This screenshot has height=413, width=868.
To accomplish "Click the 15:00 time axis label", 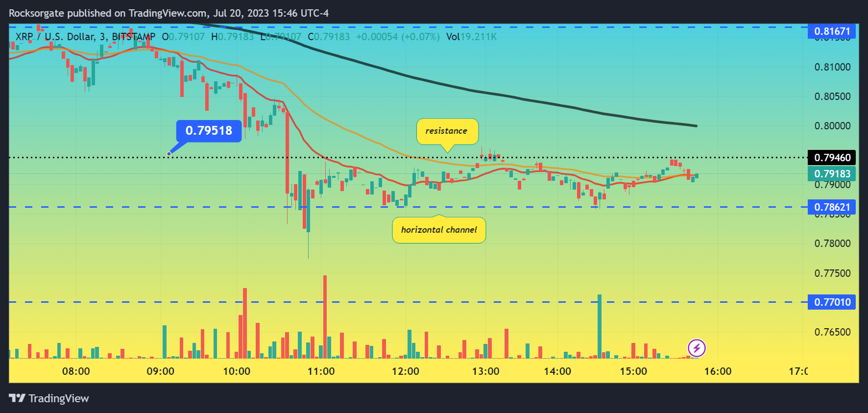I will [x=633, y=371].
